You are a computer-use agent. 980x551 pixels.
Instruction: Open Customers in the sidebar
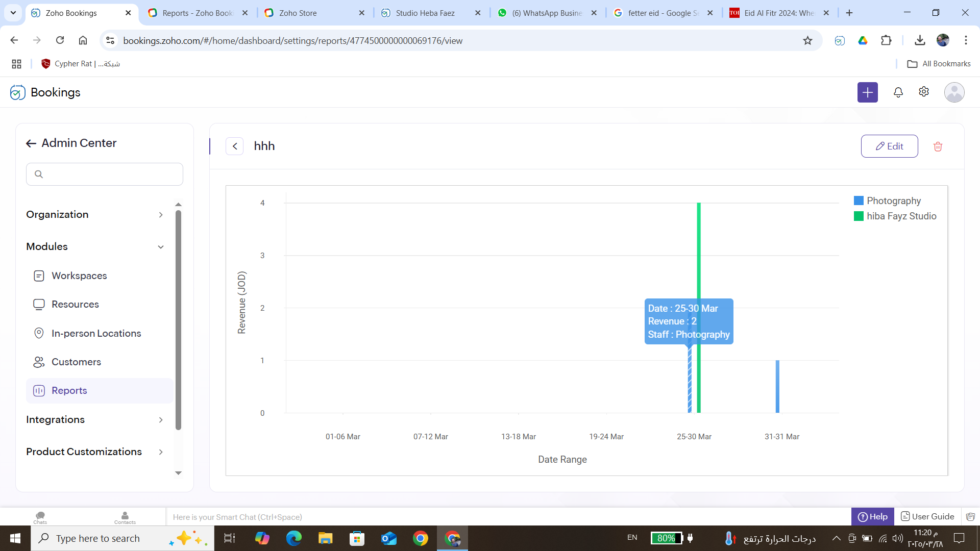point(76,362)
